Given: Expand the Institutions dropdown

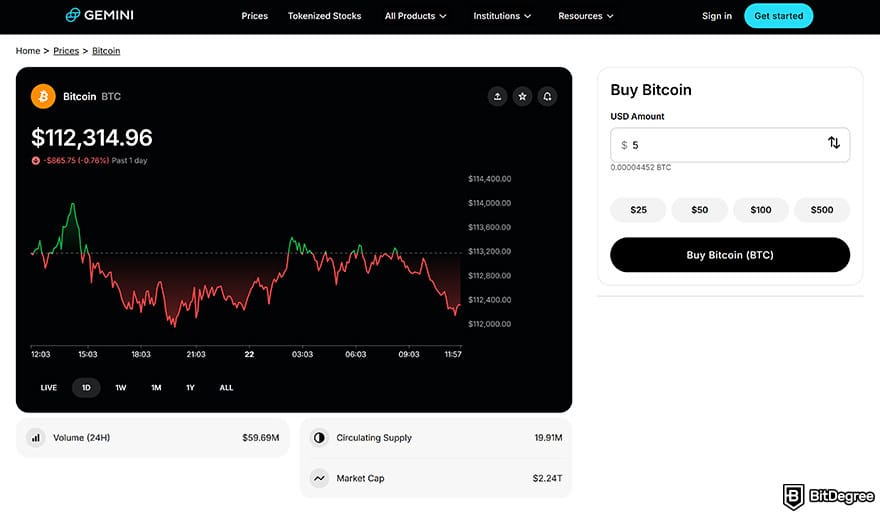Looking at the screenshot, I should tap(502, 16).
